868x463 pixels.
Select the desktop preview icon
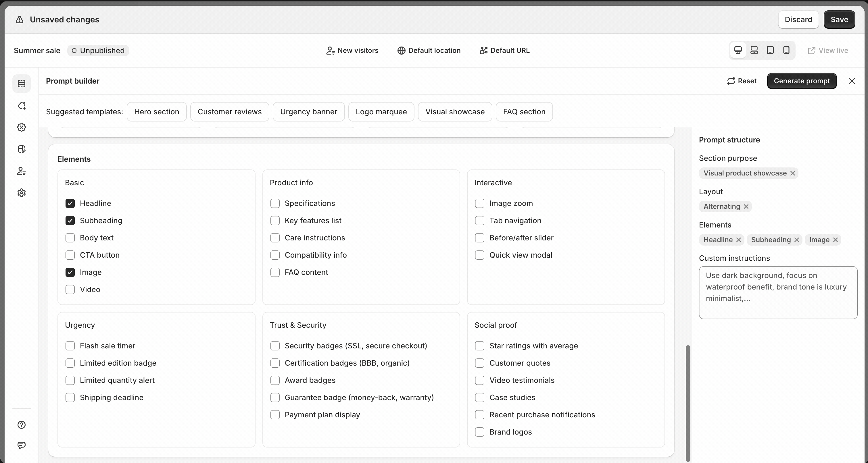click(738, 50)
